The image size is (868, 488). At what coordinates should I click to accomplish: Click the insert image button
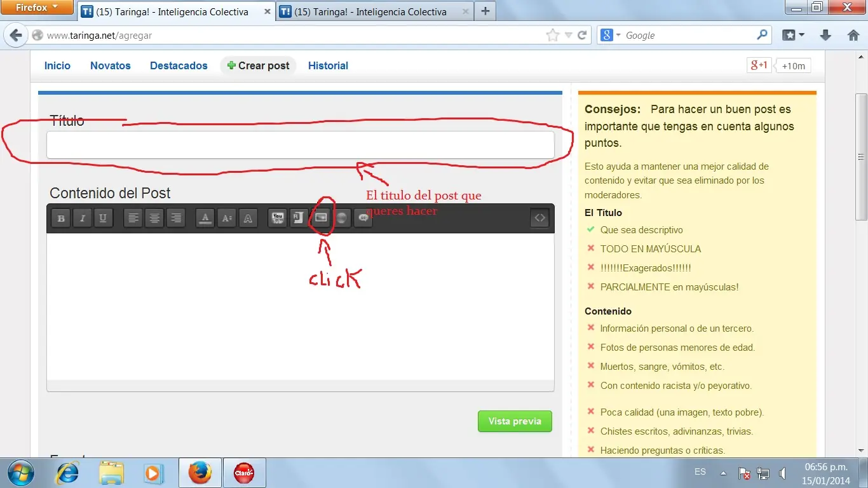pyautogui.click(x=320, y=219)
